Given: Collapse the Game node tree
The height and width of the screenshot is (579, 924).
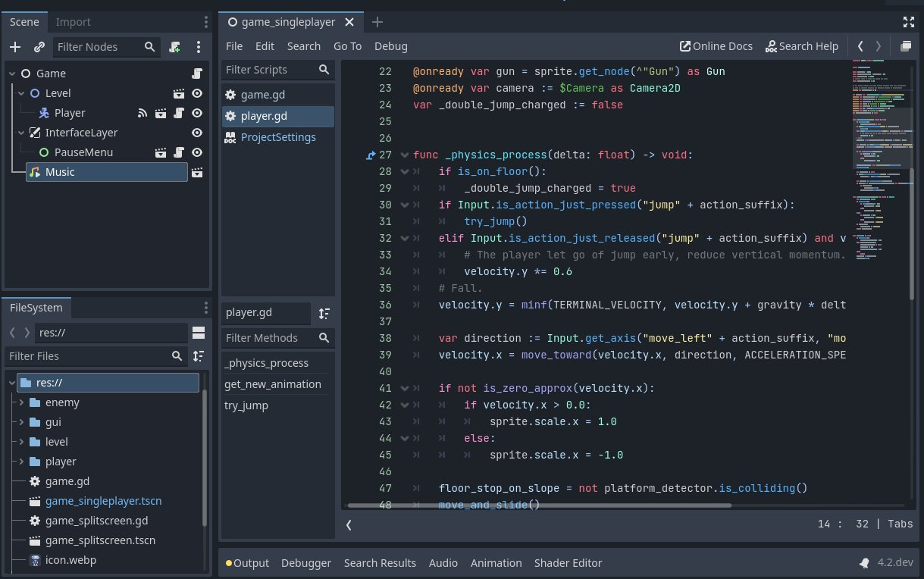Looking at the screenshot, I should coord(11,74).
